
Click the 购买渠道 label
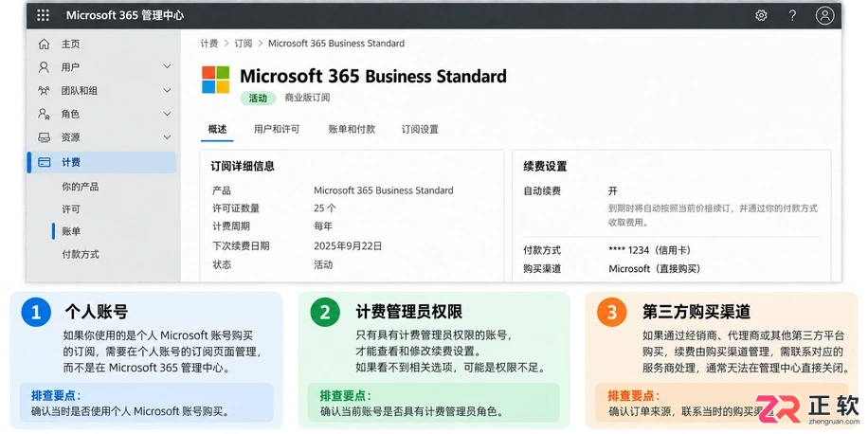click(542, 269)
